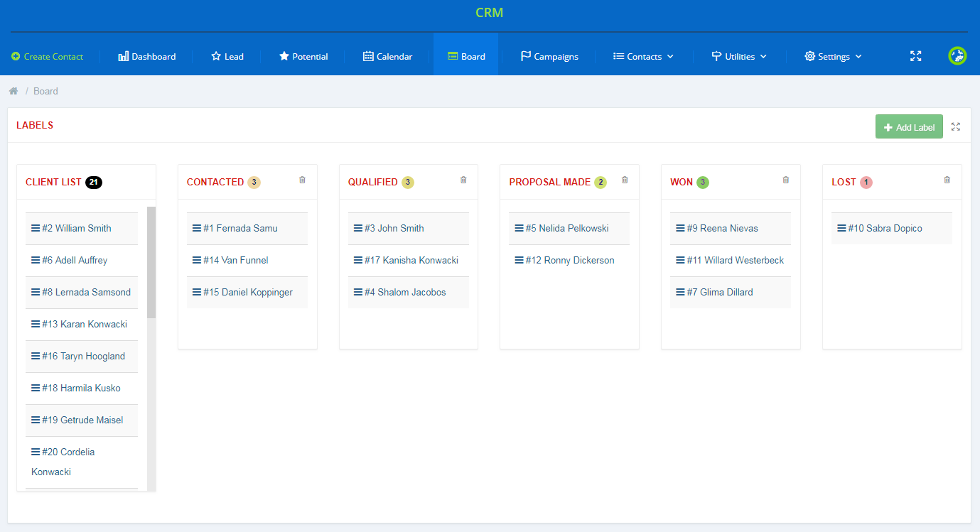Screen dimensions: 980x532
Task: Open the Potential section
Action: (x=303, y=56)
